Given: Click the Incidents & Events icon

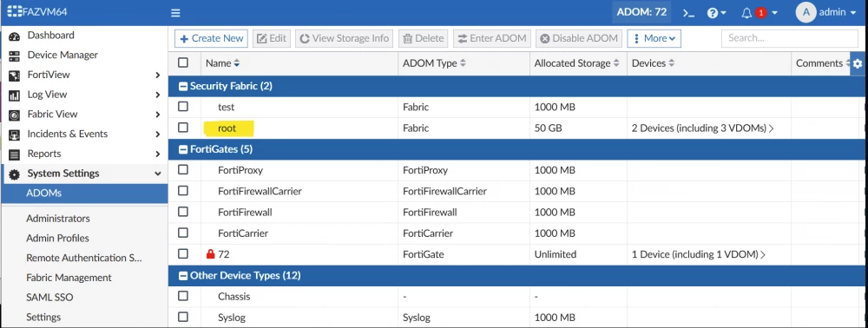Looking at the screenshot, I should (x=15, y=134).
